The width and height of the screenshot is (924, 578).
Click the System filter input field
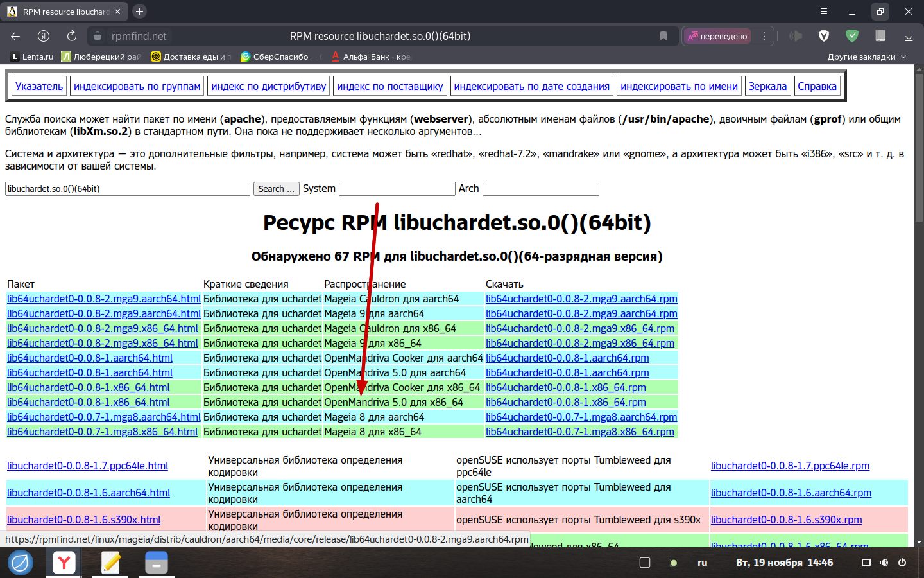[397, 189]
